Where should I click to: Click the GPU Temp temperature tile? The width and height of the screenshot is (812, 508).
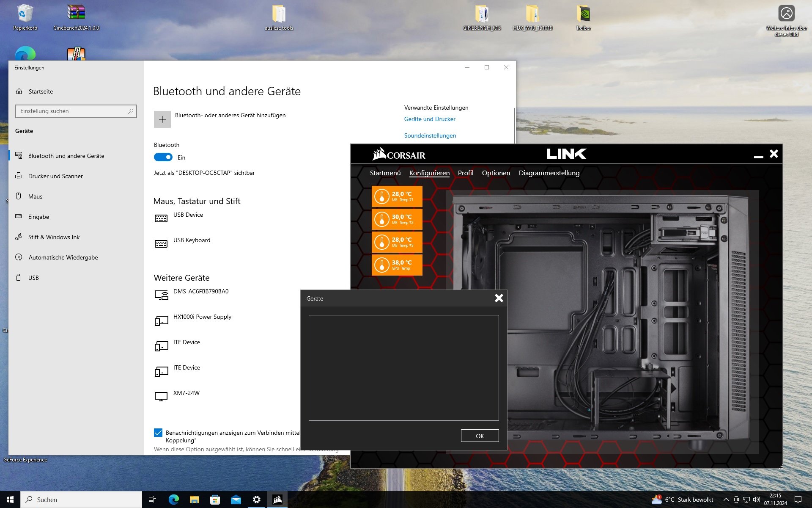(397, 265)
